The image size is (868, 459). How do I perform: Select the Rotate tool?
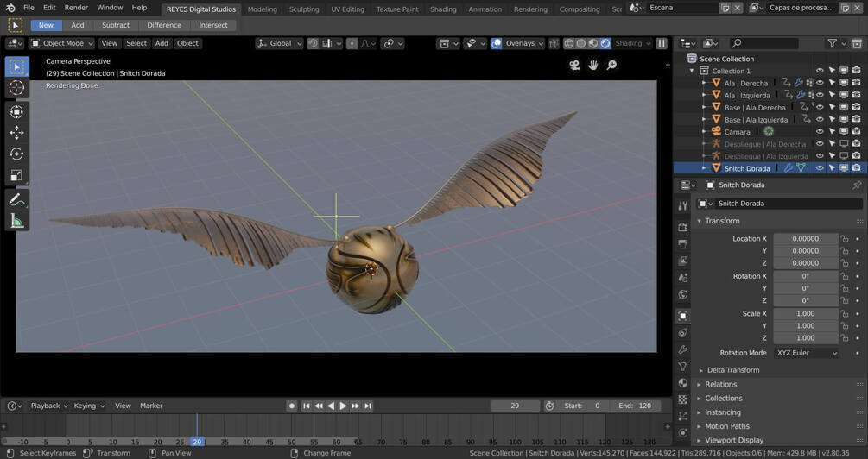[x=16, y=154]
